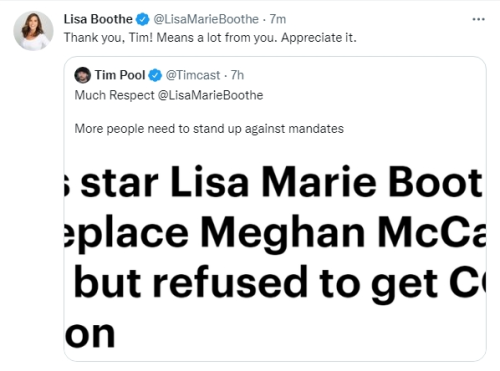
Task: Click the Tim Pool display name
Action: 120,75
